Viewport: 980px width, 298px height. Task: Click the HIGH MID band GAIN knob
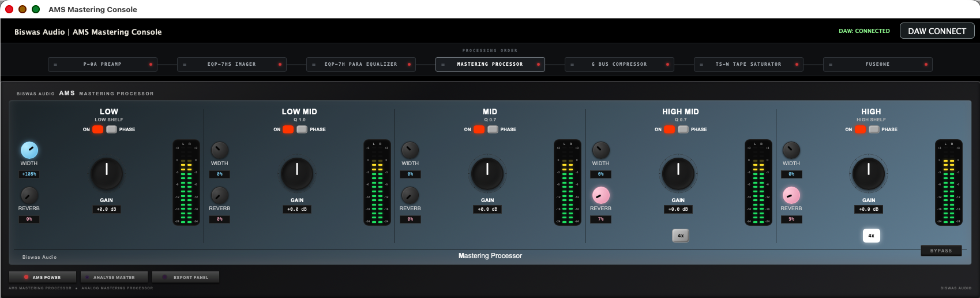click(x=678, y=173)
